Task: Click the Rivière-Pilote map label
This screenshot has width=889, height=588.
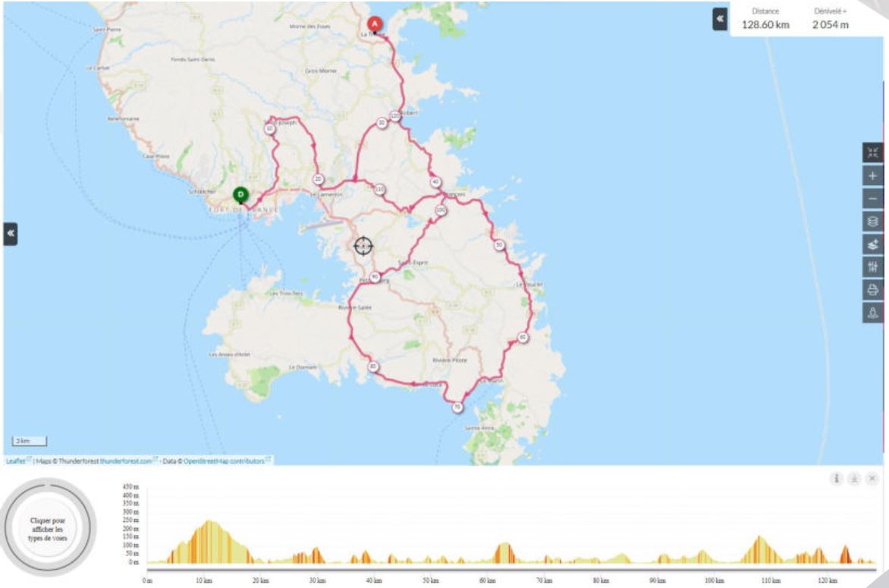Action: (450, 360)
